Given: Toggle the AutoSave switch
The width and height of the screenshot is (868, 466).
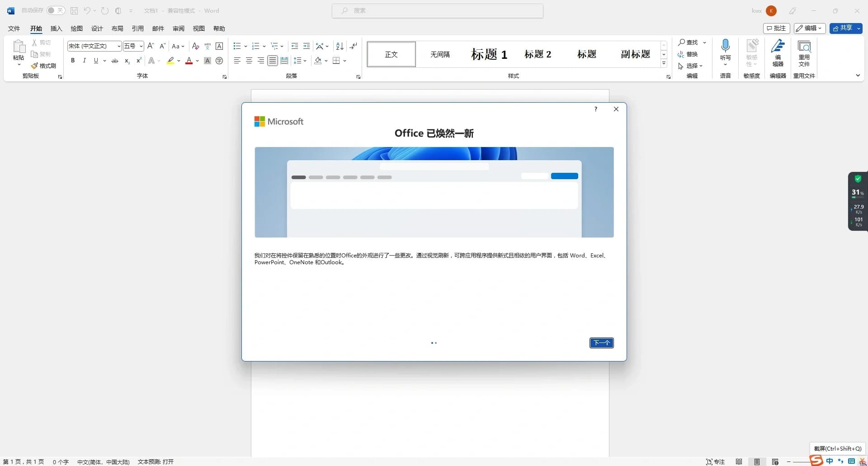Looking at the screenshot, I should [56, 10].
